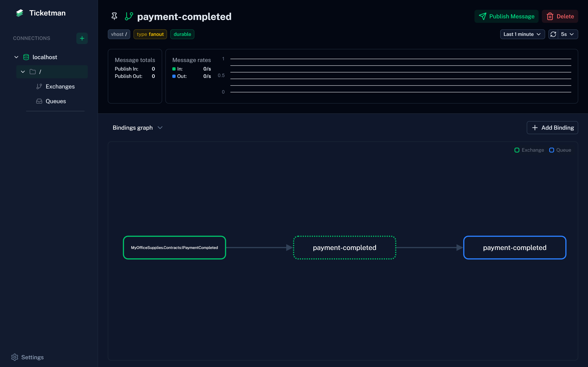Click the Add Binding button
Screen dimensions: 588x367
point(552,128)
